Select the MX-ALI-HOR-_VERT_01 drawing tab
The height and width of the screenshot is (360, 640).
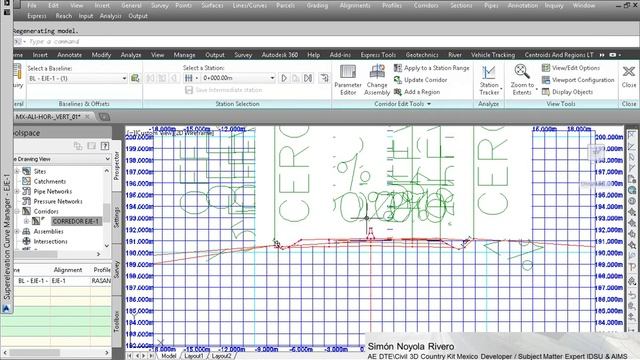pos(47,117)
